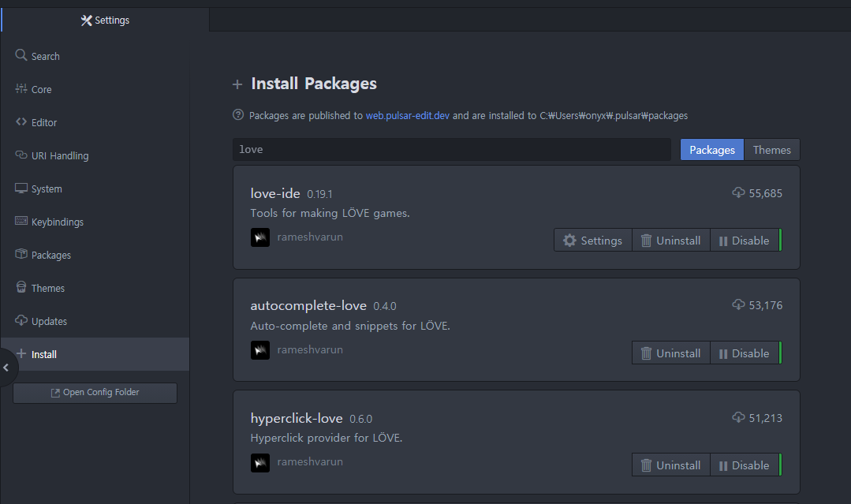
Task: Click rameshvarun author name under autocomplete-love
Action: pyautogui.click(x=310, y=350)
